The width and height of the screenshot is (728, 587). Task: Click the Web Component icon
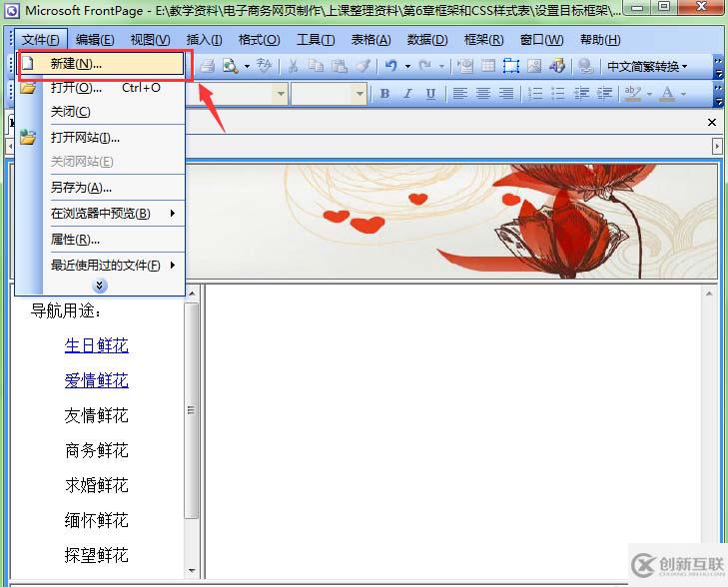[x=464, y=66]
